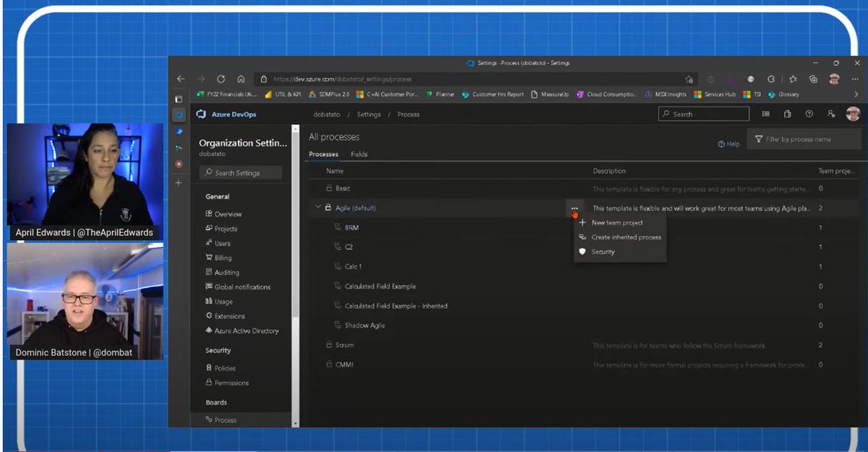Open the Billing settings page

click(x=218, y=257)
